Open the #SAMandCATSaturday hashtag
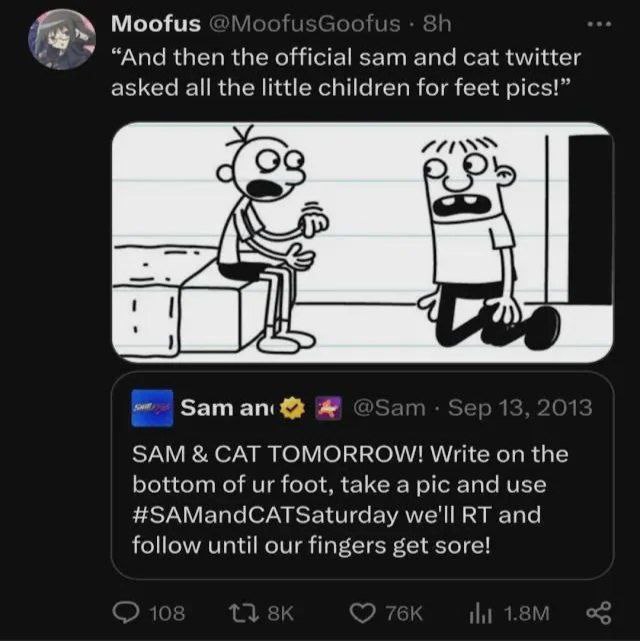 [x=265, y=515]
